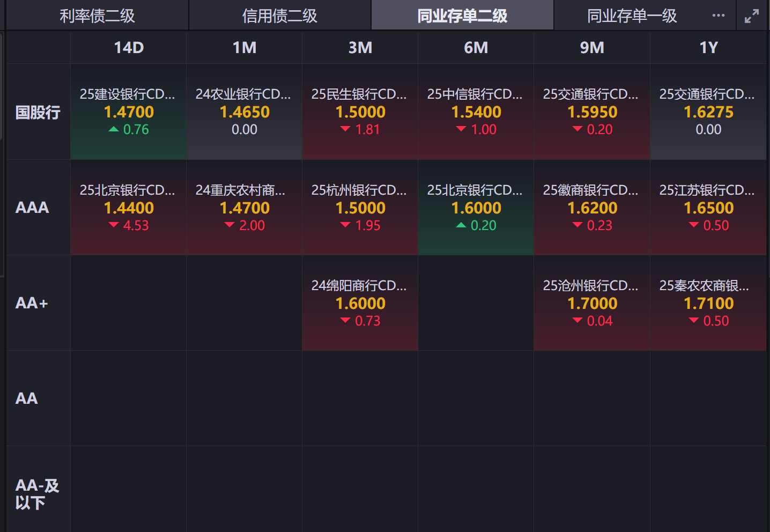The height and width of the screenshot is (532, 770).
Task: Click the expand fullscreen arrows icon
Action: [x=752, y=16]
